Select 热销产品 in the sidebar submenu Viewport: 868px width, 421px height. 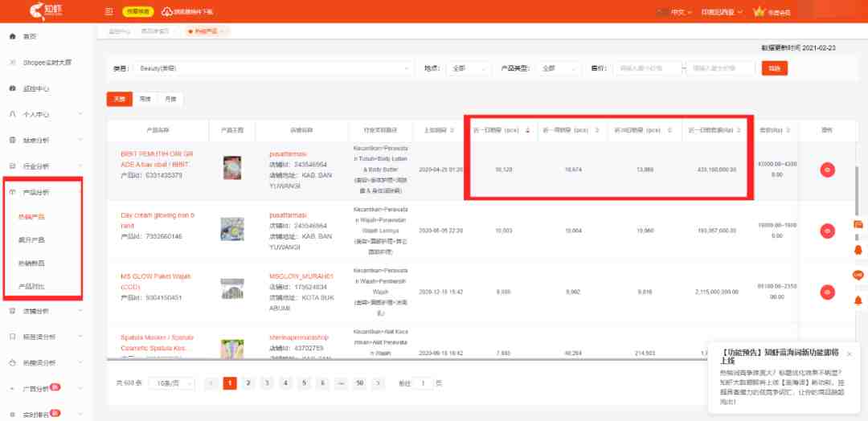tap(31, 217)
